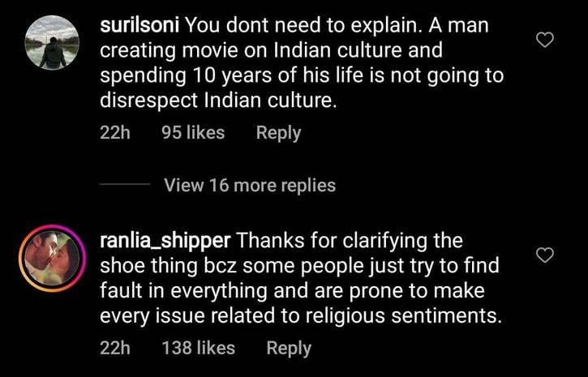588x377 pixels.
Task: Click the line beside View 16 more replies
Action: coord(124,186)
